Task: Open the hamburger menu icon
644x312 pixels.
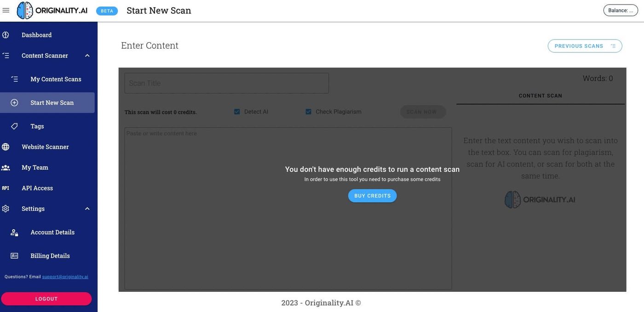Action: tap(6, 10)
